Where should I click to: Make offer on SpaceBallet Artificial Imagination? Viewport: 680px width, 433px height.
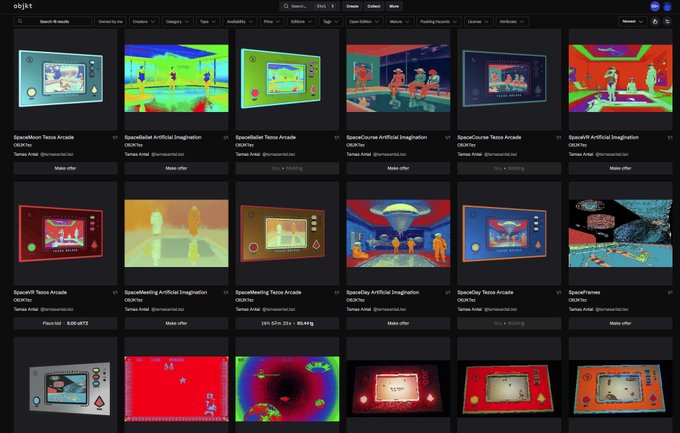[176, 168]
